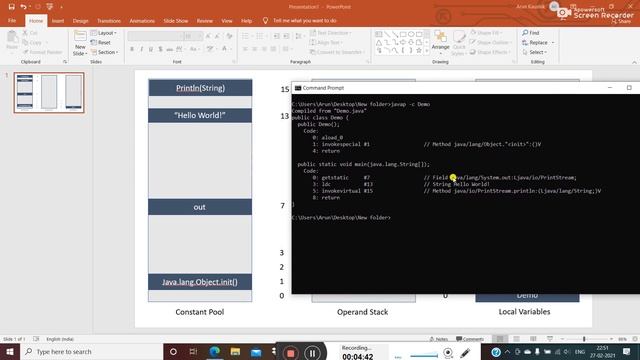Open the Mail app from taskbar
This screenshot has height=360, width=640.
coord(256,352)
